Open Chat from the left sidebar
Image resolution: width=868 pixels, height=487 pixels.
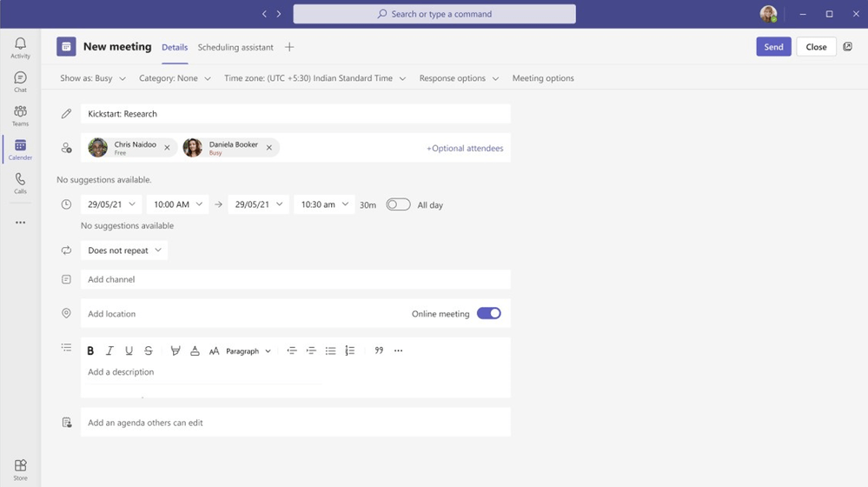pyautogui.click(x=20, y=82)
